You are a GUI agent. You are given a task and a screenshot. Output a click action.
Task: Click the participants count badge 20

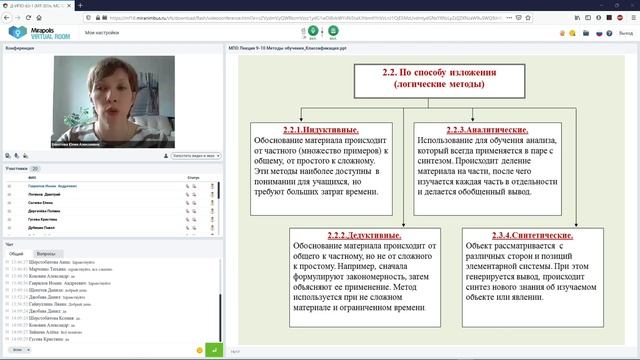point(35,168)
